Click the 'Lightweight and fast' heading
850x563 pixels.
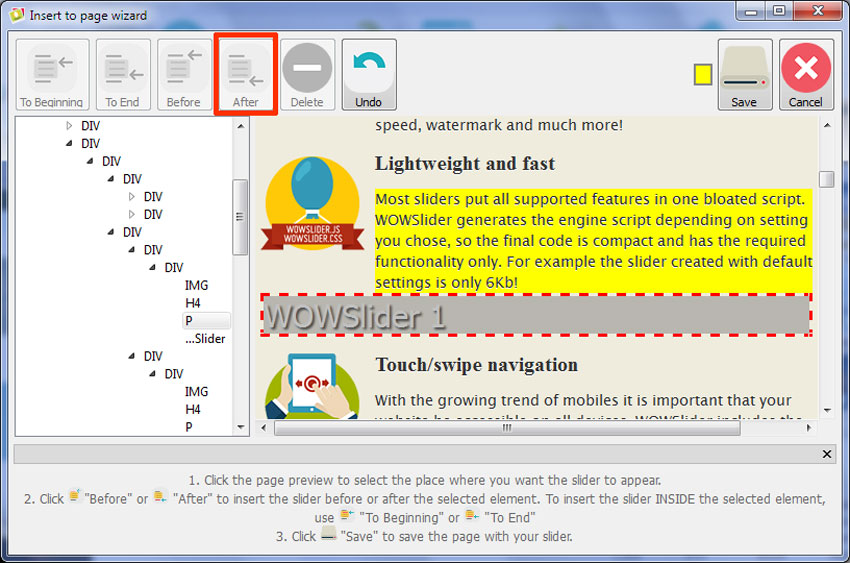point(465,164)
